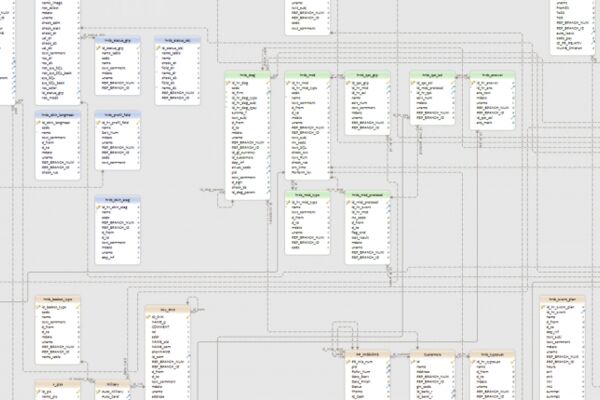
Task: Select the ocu_firm table header
Action: (167, 309)
